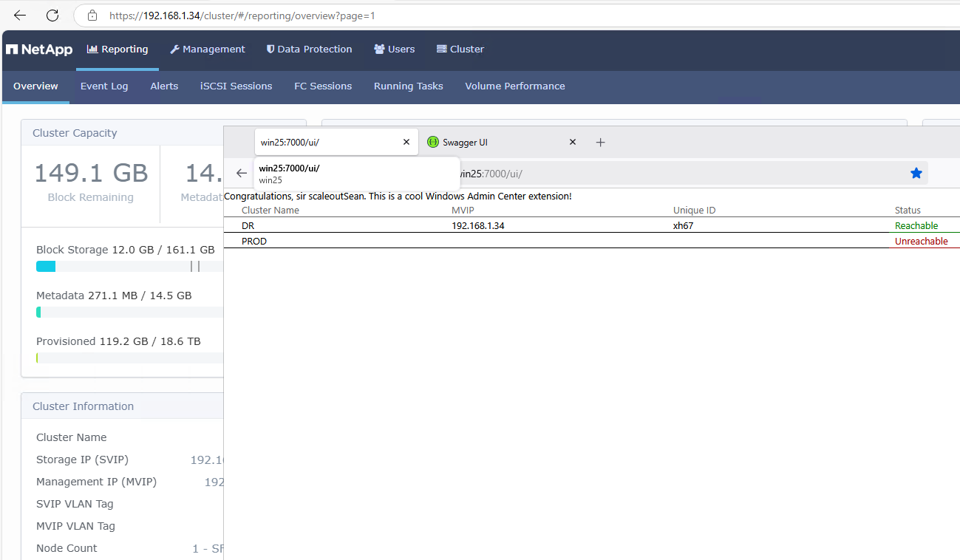The height and width of the screenshot is (560, 960).
Task: Click the Reachable status text
Action: point(916,226)
